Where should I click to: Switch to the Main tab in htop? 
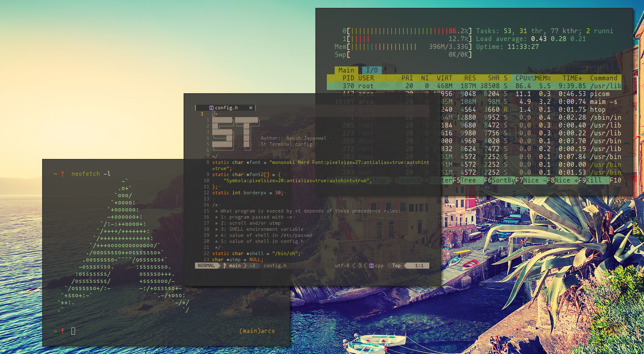(x=346, y=70)
